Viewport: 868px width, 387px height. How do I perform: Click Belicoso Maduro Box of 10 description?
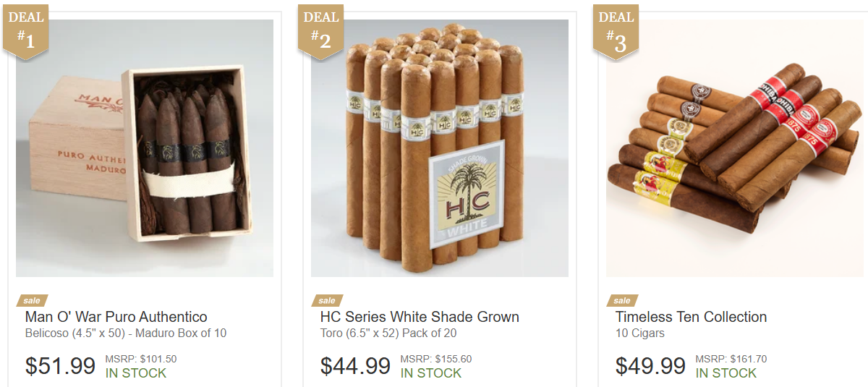[126, 333]
